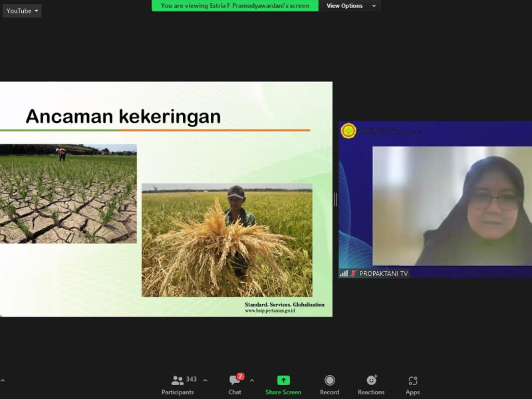Expand the hidden controls caret at bottom-left
This screenshot has height=399, width=532.
click(3, 380)
